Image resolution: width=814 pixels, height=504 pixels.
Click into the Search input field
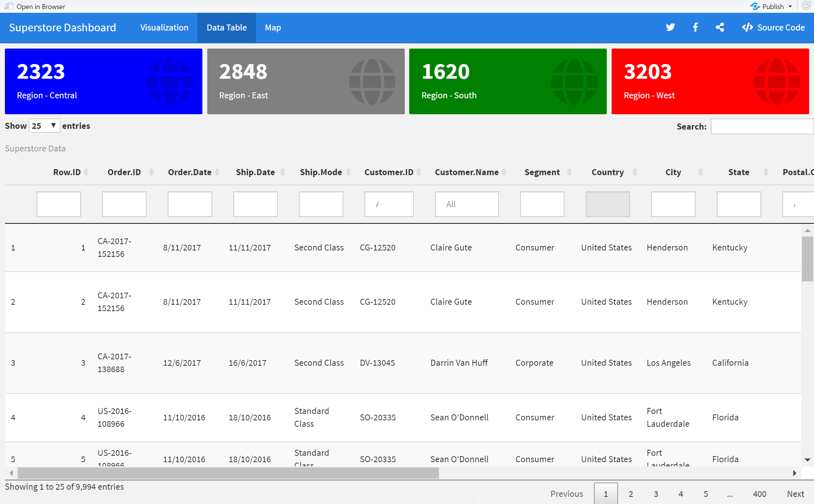click(762, 127)
